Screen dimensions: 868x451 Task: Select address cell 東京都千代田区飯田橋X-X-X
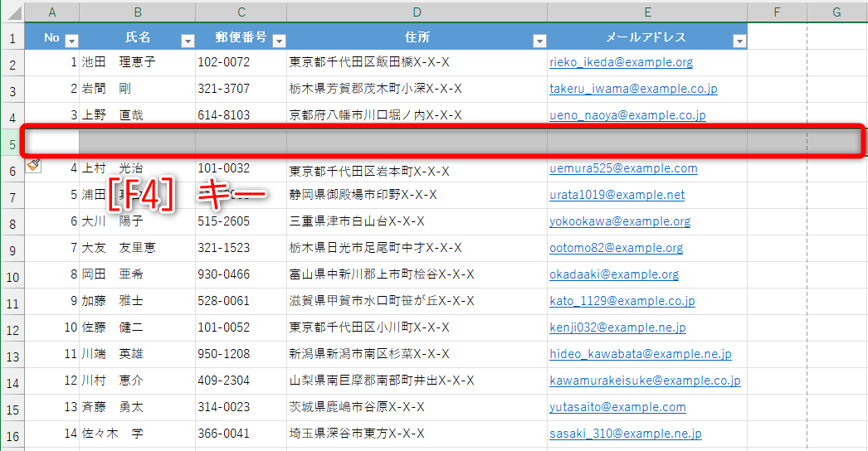pyautogui.click(x=417, y=62)
